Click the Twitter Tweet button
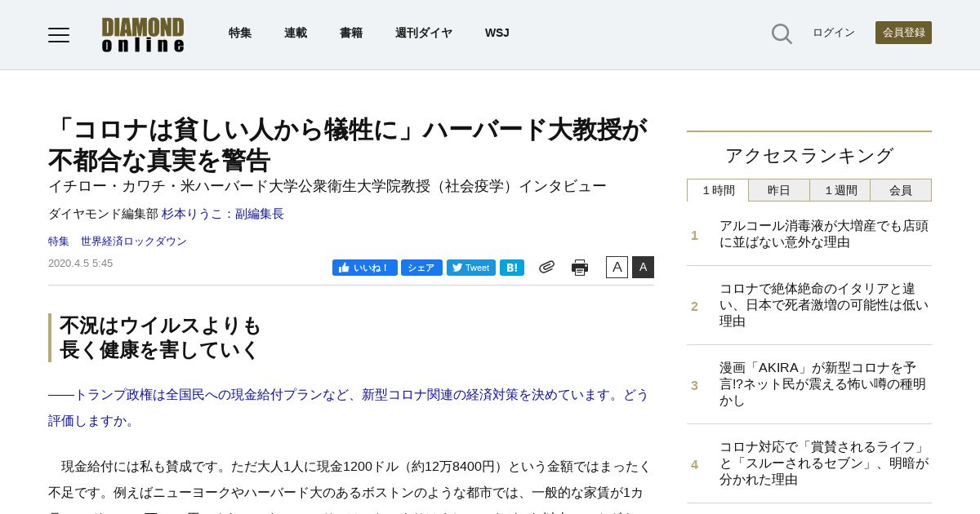This screenshot has height=514, width=980. click(471, 268)
